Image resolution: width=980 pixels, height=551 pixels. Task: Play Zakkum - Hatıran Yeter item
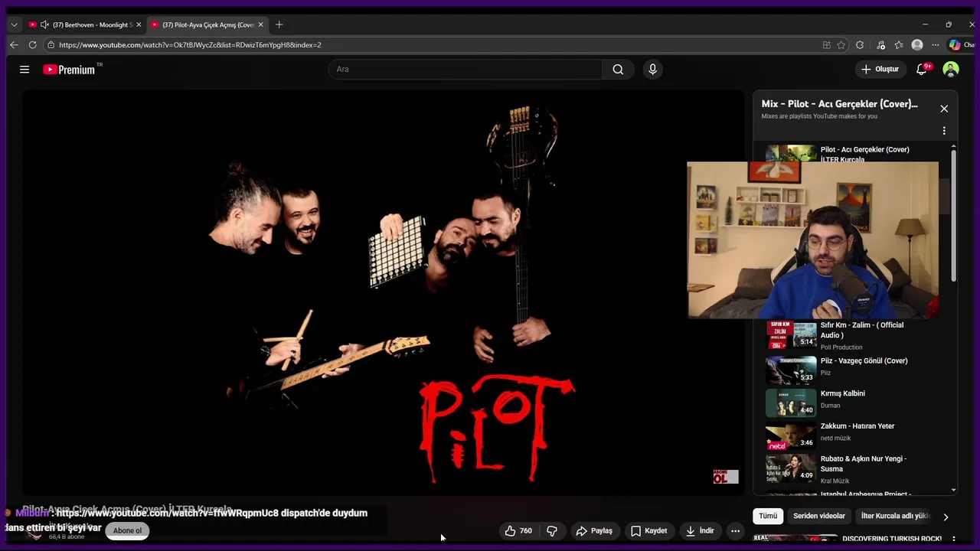pos(854,434)
